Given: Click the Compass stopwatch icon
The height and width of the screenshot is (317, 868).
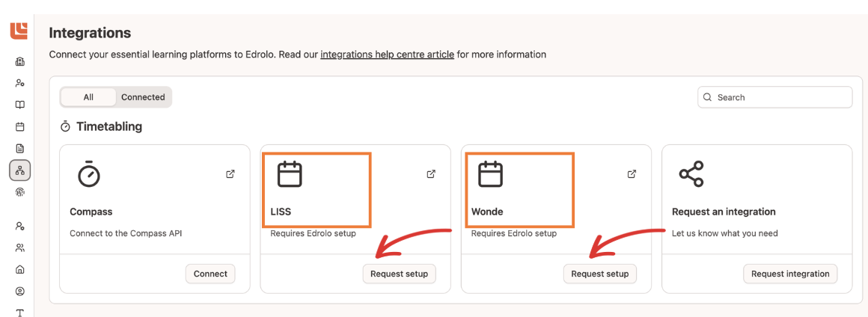Looking at the screenshot, I should (89, 174).
